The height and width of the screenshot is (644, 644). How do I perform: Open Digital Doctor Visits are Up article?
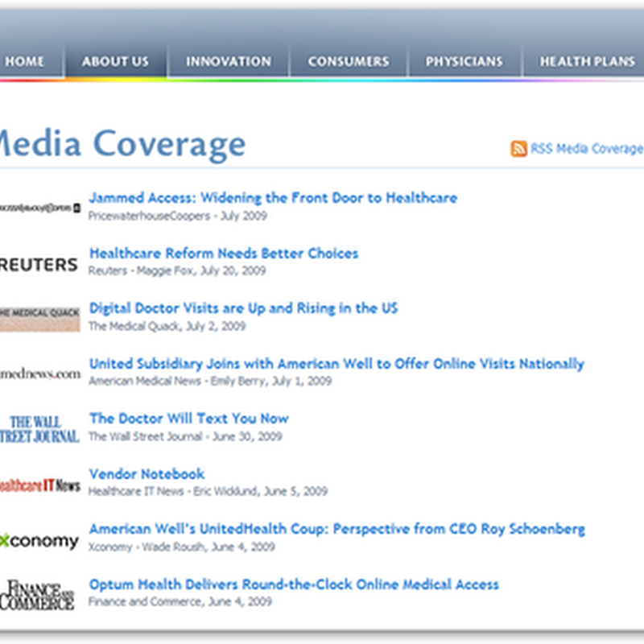pyautogui.click(x=244, y=308)
